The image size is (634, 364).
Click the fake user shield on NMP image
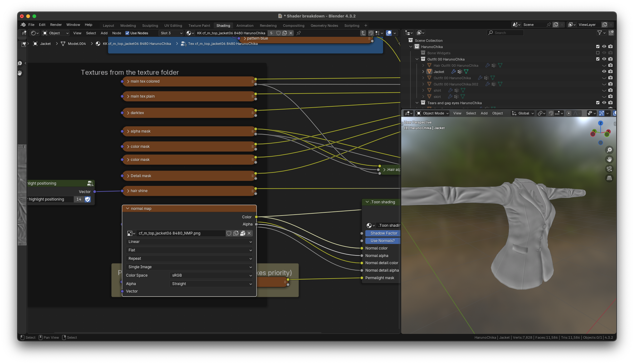[229, 233]
